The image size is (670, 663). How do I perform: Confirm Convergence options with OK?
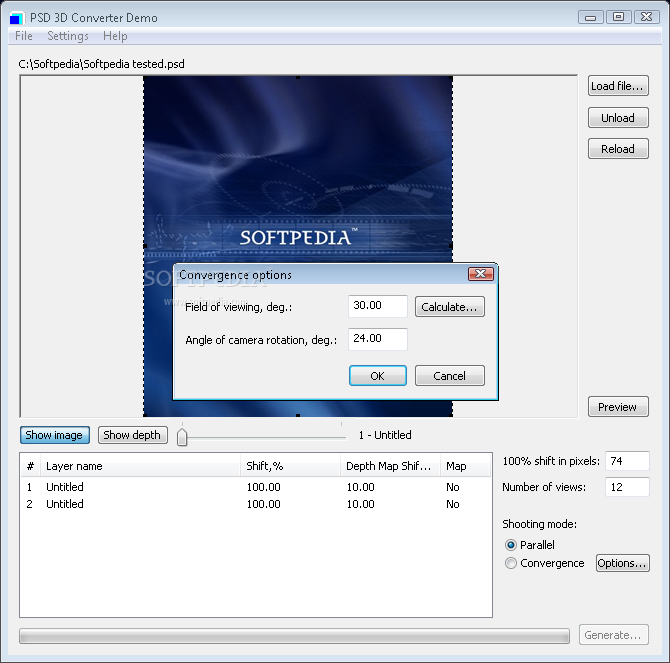pyautogui.click(x=378, y=376)
